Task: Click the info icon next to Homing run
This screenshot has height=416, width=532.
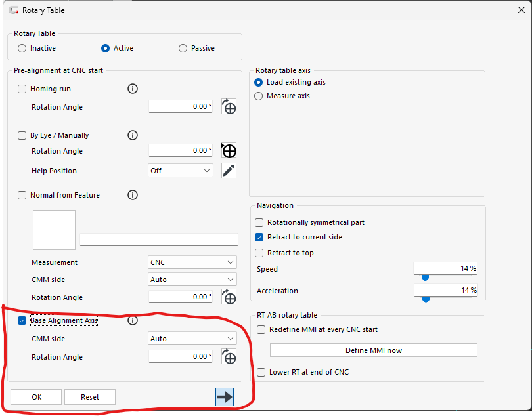Action: click(132, 89)
